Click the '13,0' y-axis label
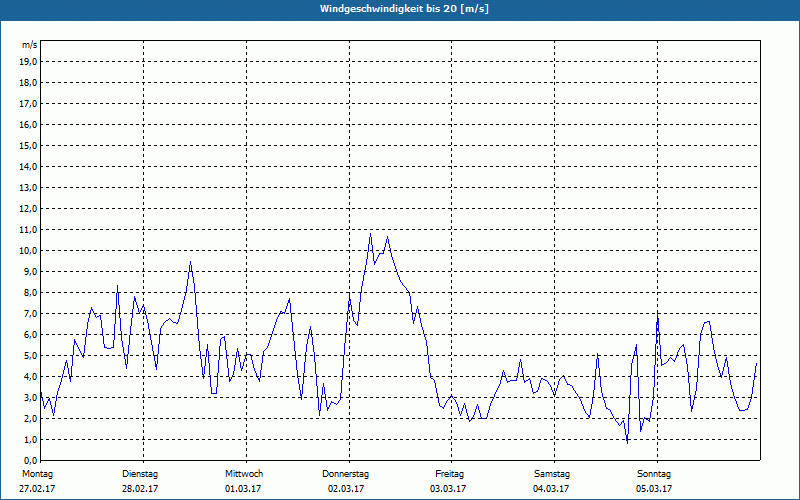Screen dimensions: 800x500 tap(28, 188)
